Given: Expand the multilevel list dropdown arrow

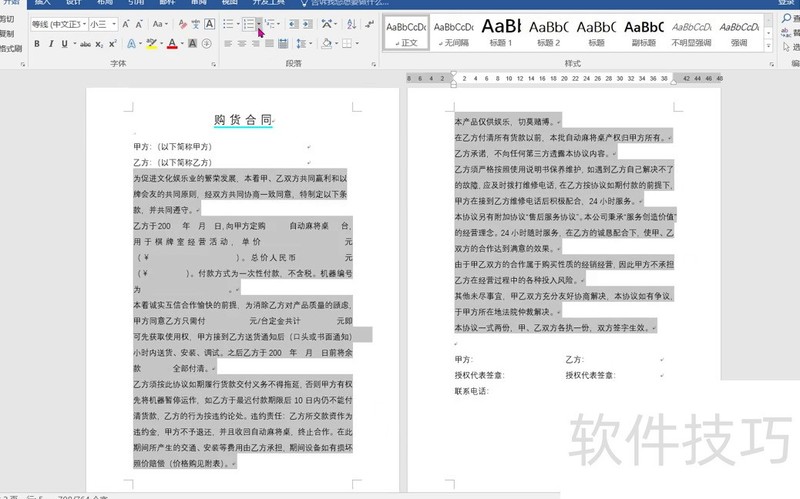Looking at the screenshot, I should point(278,24).
